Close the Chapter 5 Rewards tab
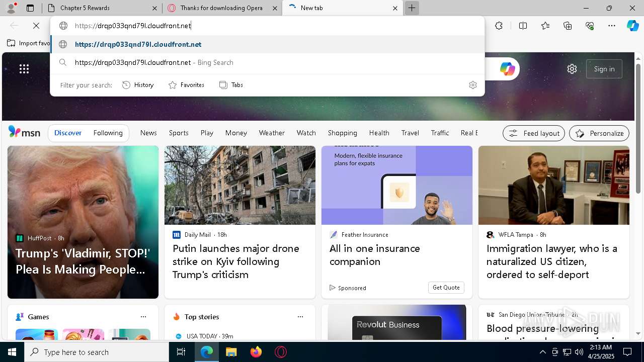The image size is (644, 362). click(155, 8)
